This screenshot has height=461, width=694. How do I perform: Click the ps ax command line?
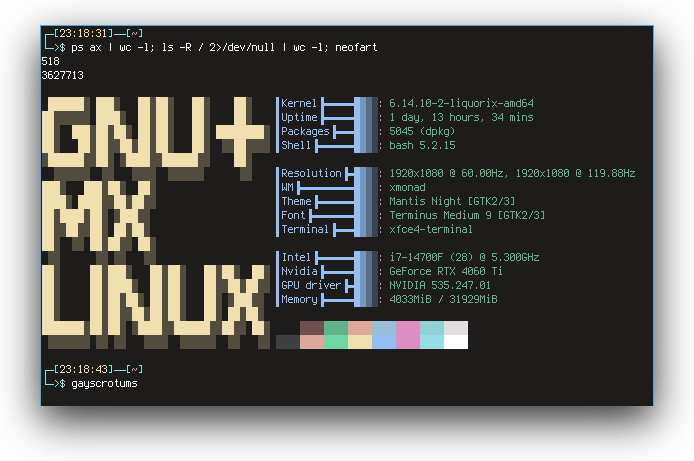point(224,47)
